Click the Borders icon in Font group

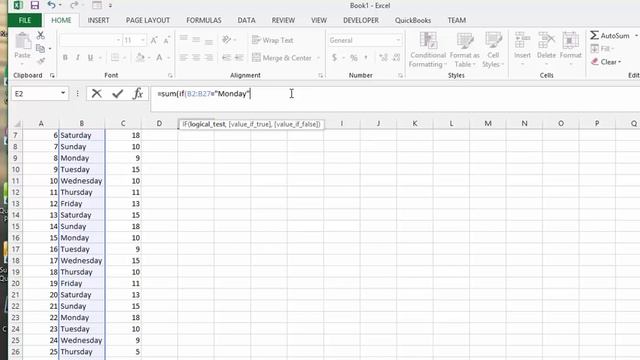pos(115,58)
